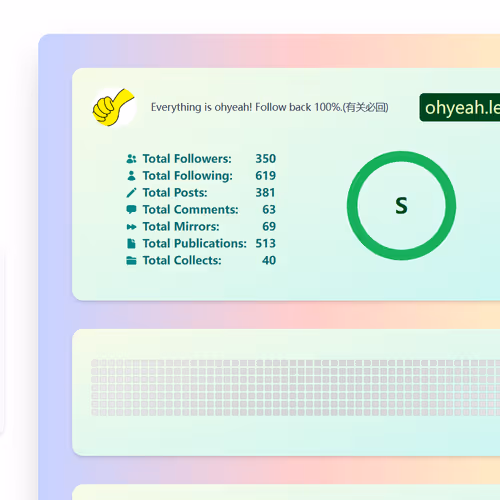Click the top-left activity grid cell
Viewport: 500px width, 500px height.
pos(95,363)
